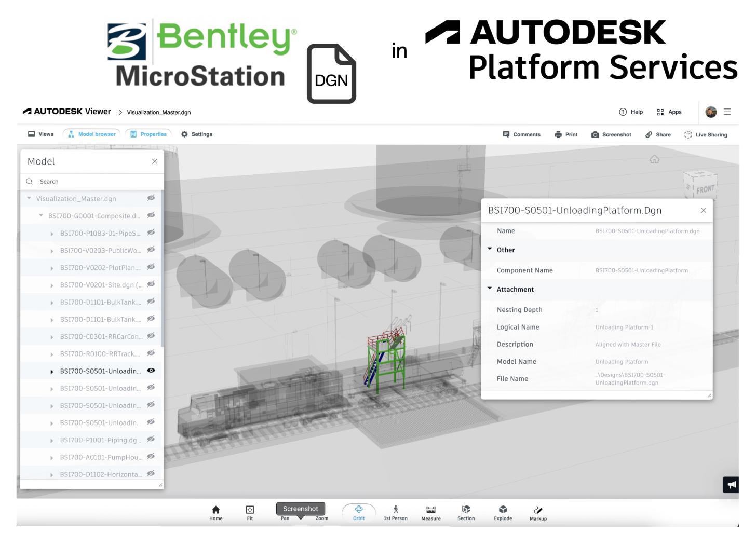Click the Model browser panel scrollbar

(162, 270)
